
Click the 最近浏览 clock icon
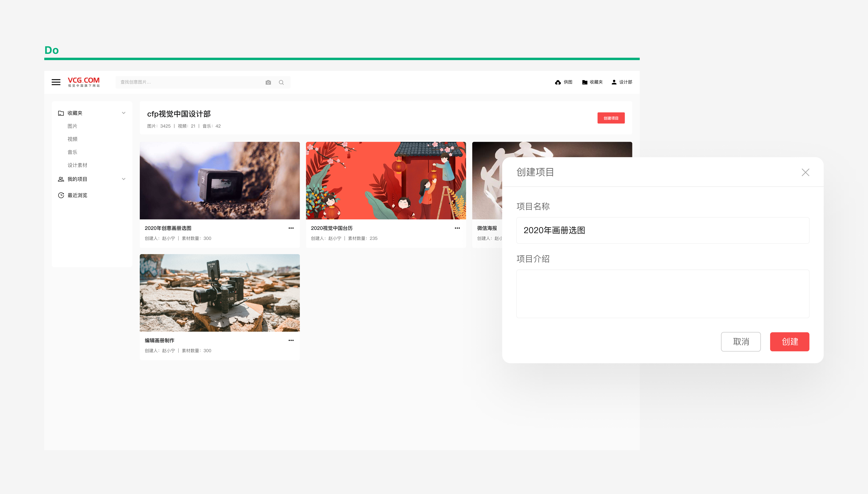pos(61,195)
